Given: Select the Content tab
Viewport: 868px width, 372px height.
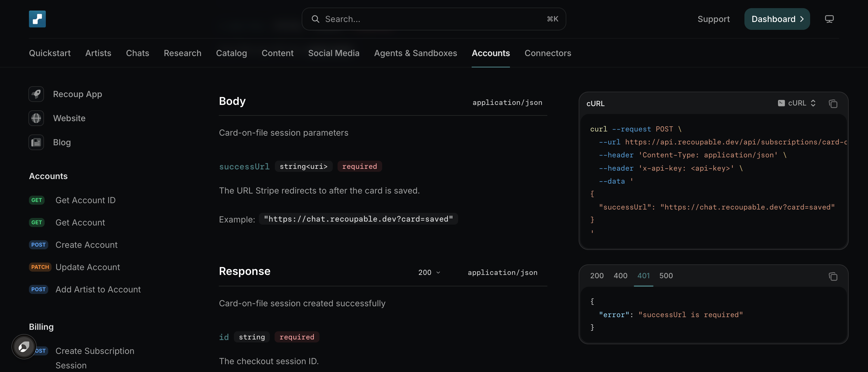Looking at the screenshot, I should click(277, 53).
